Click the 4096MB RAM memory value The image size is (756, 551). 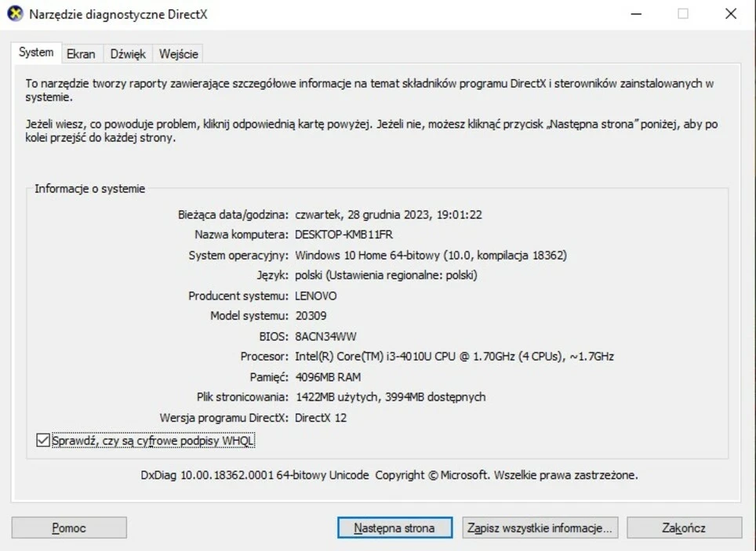[x=328, y=376]
